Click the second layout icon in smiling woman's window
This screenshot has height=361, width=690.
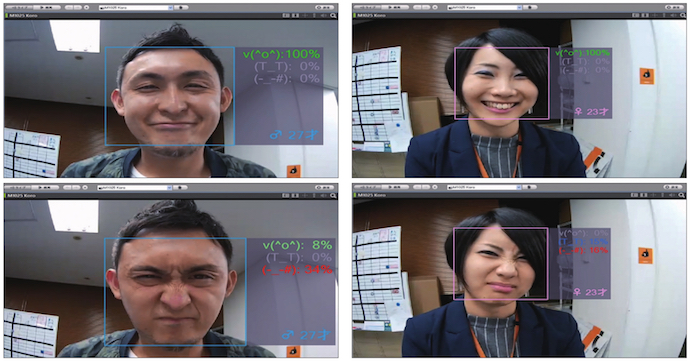(x=645, y=15)
